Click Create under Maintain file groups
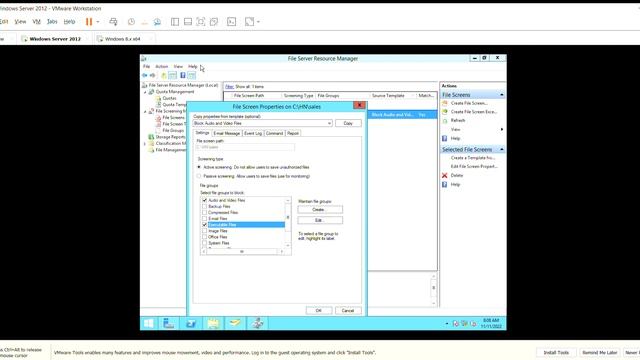The height and width of the screenshot is (360, 640). [320, 210]
